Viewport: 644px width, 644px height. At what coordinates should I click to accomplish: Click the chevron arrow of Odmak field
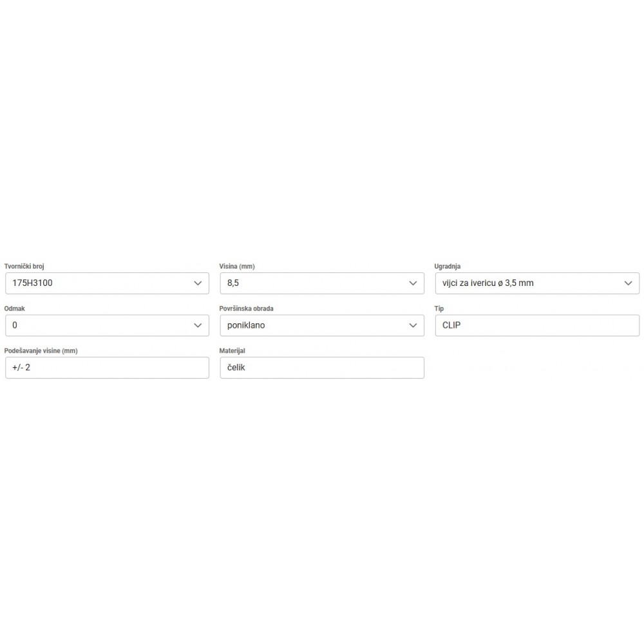[x=198, y=326]
